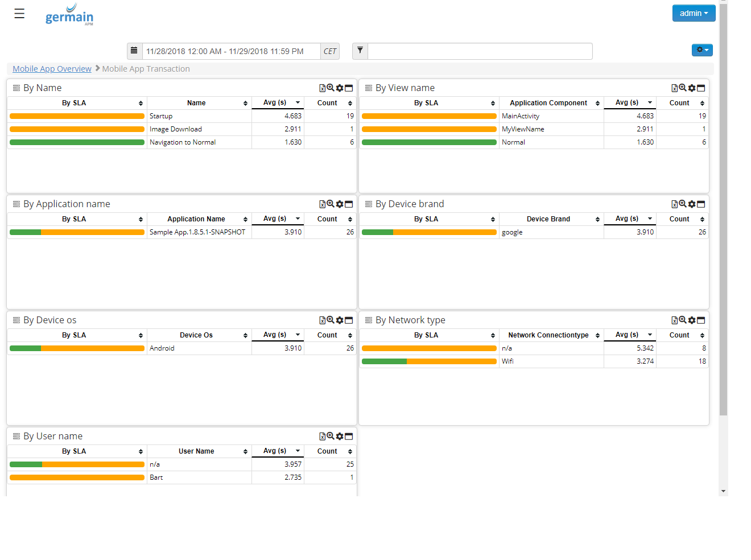Click the Startup SLA bar
The width and height of the screenshot is (751, 560).
(x=77, y=116)
